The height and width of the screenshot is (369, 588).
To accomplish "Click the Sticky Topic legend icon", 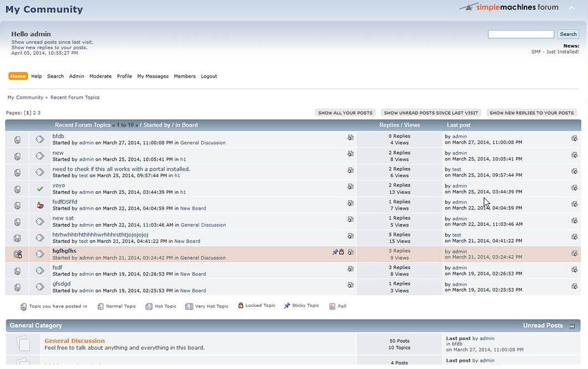I will point(287,306).
